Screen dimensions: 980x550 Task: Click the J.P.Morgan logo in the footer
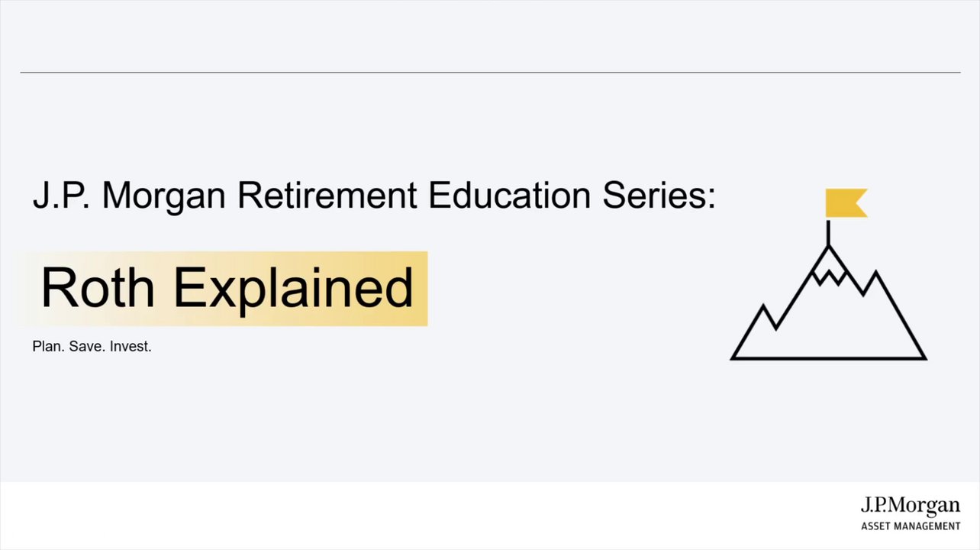tap(911, 506)
